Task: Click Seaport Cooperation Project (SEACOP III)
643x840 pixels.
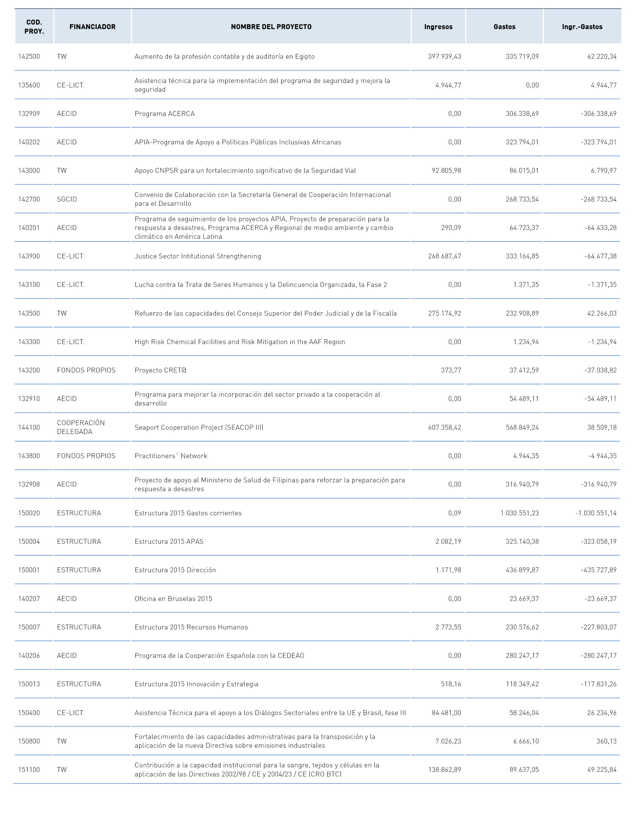Action: click(199, 427)
